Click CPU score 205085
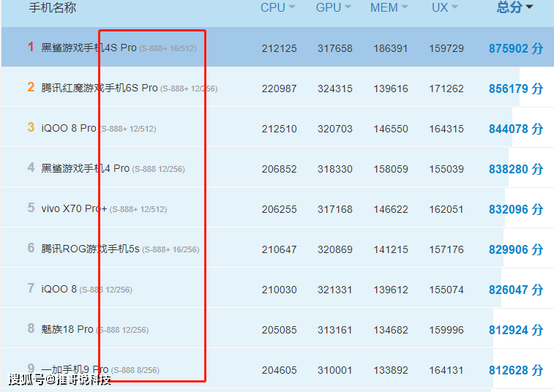The image size is (554, 392). [x=279, y=330]
